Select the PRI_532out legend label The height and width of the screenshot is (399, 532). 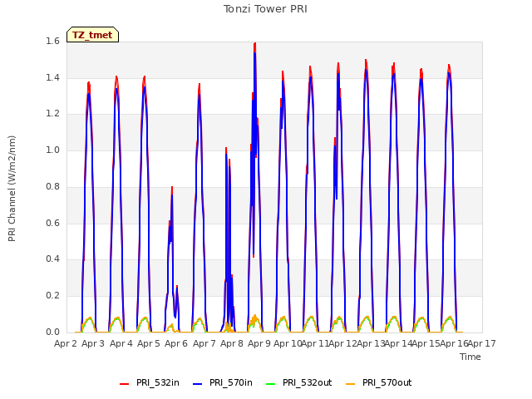point(308,382)
